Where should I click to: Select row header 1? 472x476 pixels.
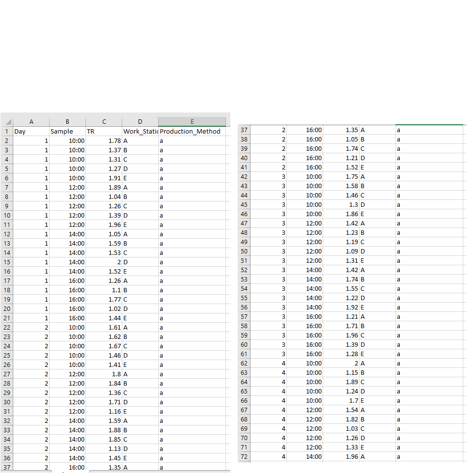pyautogui.click(x=7, y=131)
